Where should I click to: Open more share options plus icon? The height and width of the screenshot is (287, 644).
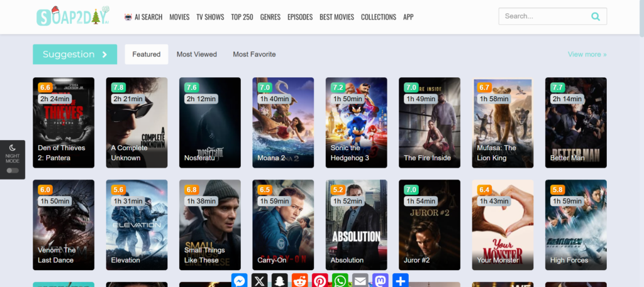click(400, 281)
